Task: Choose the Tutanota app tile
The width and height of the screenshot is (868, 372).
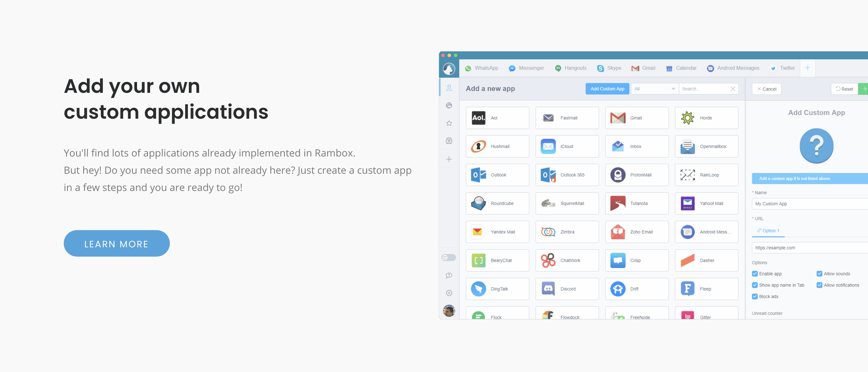Action: (637, 203)
